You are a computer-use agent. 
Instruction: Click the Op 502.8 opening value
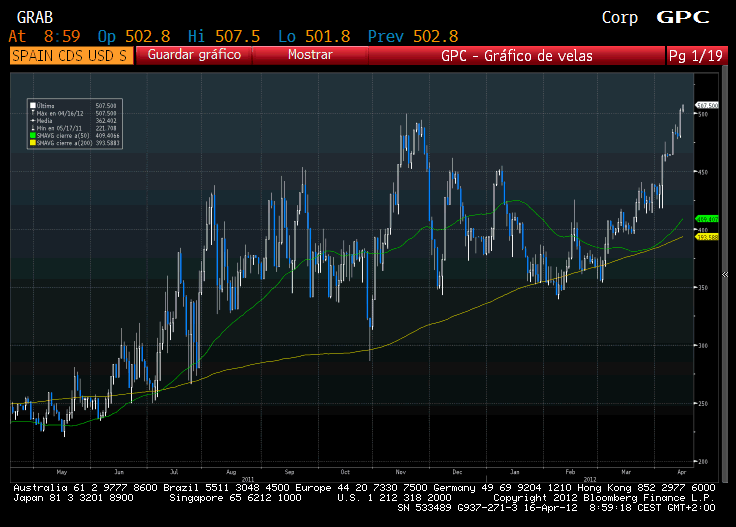(x=134, y=36)
